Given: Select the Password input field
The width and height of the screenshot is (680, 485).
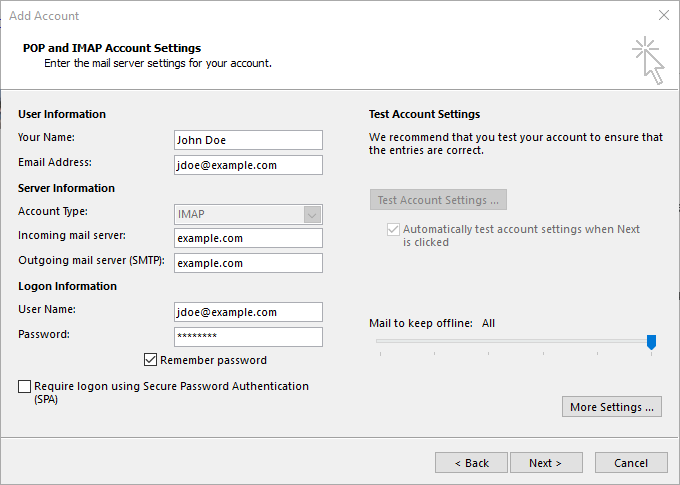Looking at the screenshot, I should click(x=248, y=337).
